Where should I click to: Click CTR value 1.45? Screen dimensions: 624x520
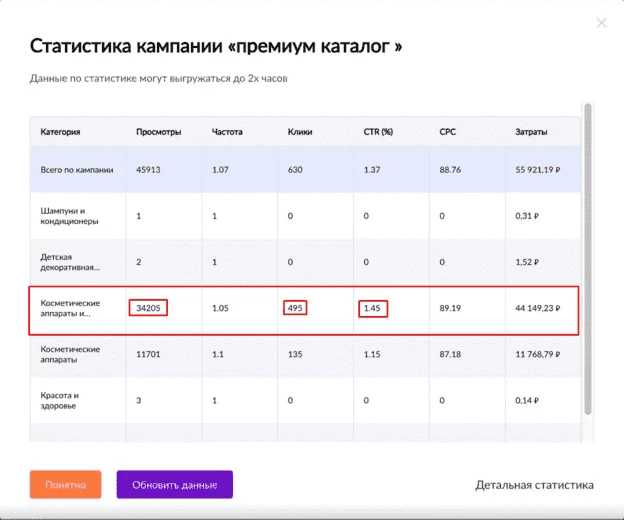coord(372,308)
